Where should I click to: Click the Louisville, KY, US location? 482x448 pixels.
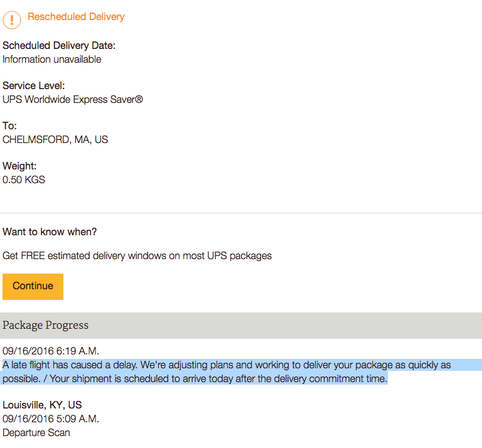tap(42, 405)
